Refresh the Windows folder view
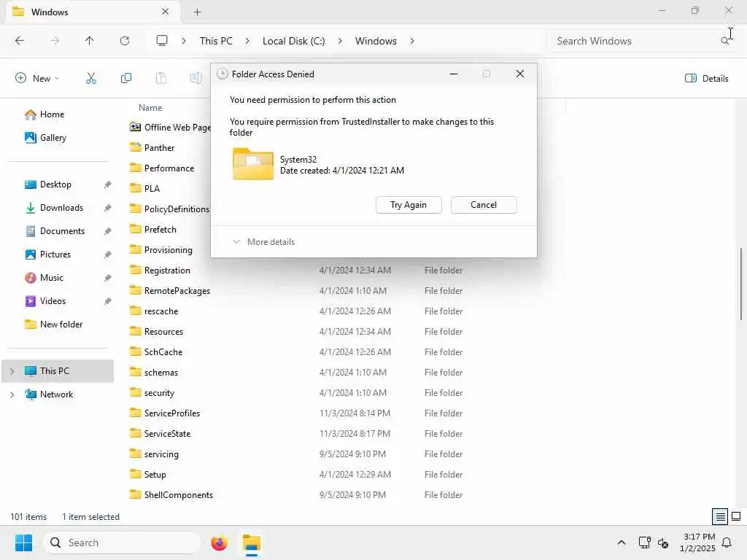 click(125, 41)
